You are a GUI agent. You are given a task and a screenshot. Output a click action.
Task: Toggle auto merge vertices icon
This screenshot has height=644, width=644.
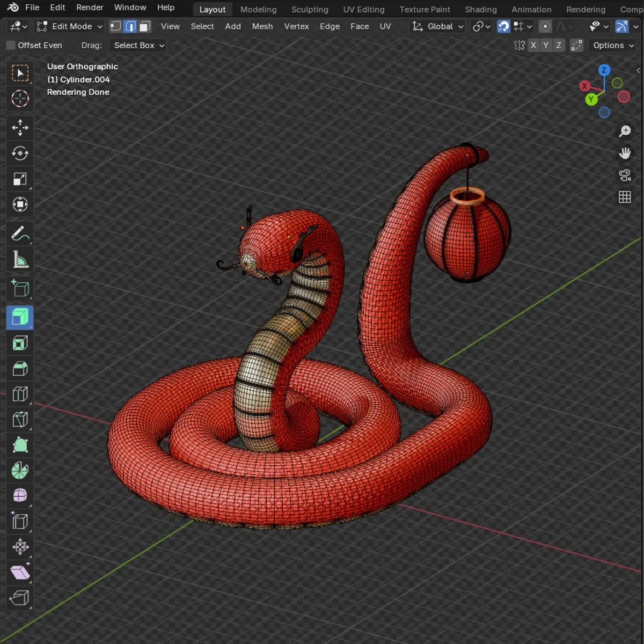(x=576, y=46)
